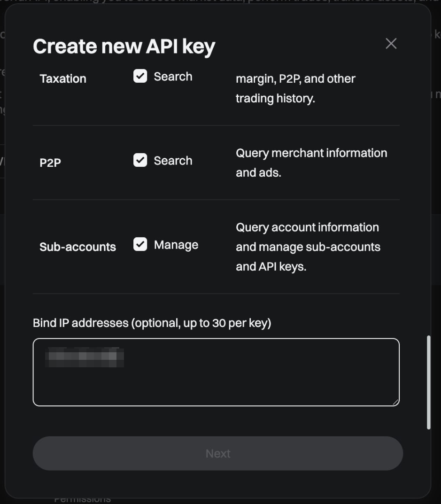Click the Search label in P2P row
Viewport: 441px width, 504px height.
click(173, 160)
